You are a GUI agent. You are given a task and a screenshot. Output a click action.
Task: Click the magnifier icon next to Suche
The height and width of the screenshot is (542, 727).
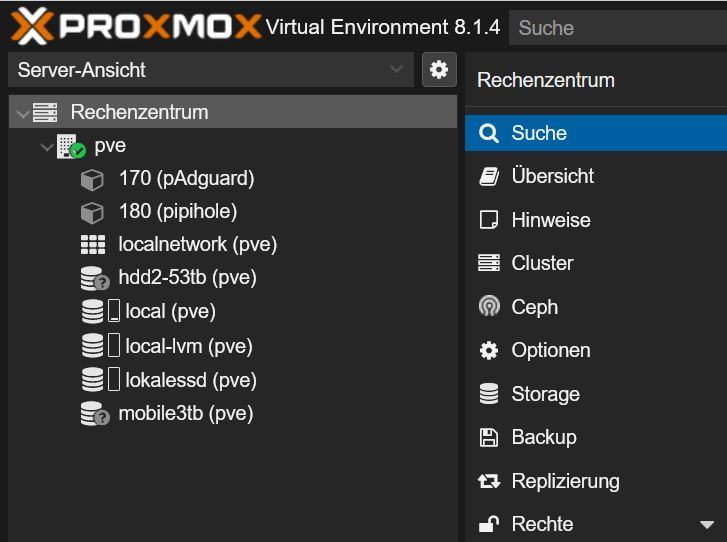489,133
